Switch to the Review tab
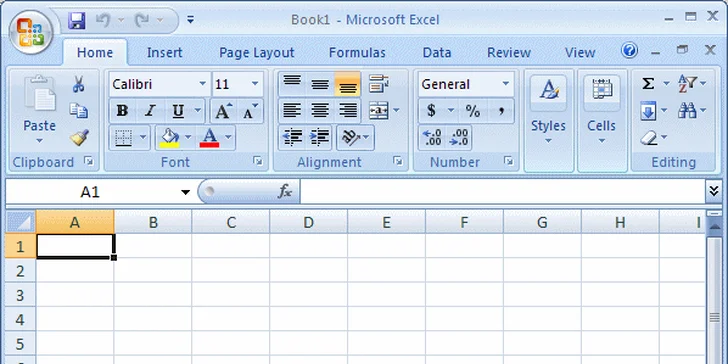The width and height of the screenshot is (728, 364). 509,53
